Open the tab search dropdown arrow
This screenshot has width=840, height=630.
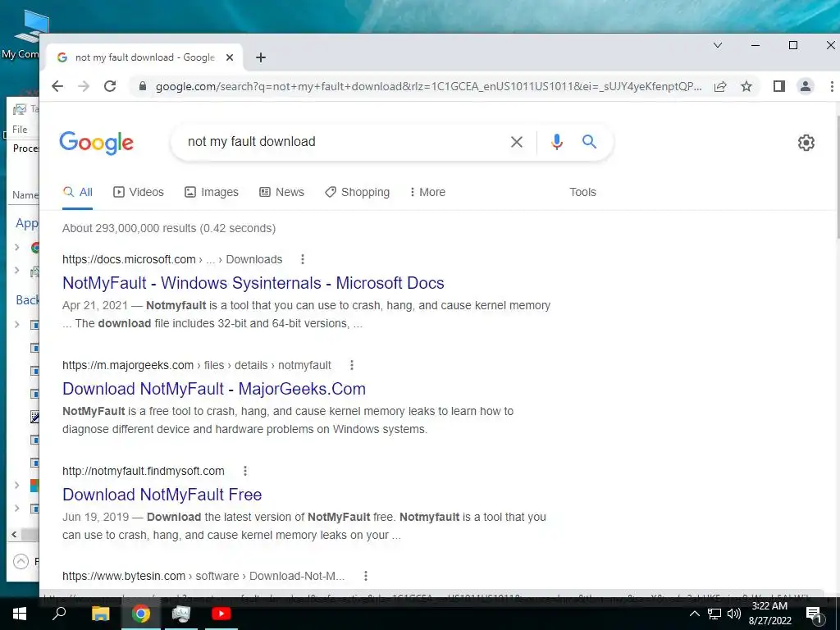(718, 46)
